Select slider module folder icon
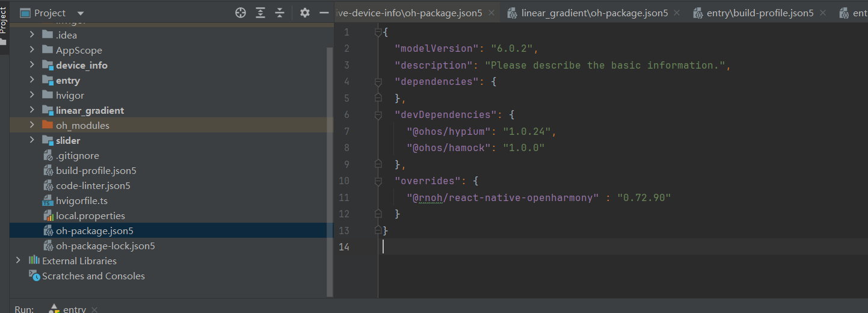The height and width of the screenshot is (313, 868). (x=48, y=140)
